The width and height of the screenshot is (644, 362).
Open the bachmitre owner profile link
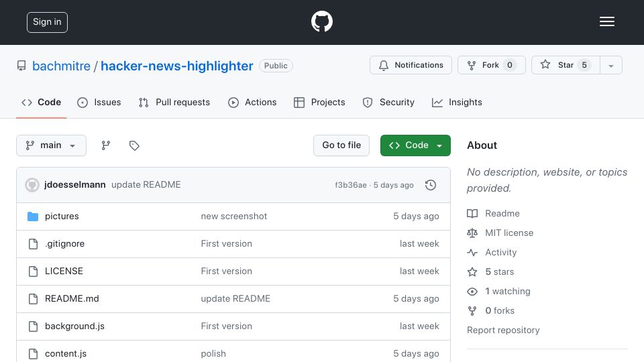(x=61, y=66)
